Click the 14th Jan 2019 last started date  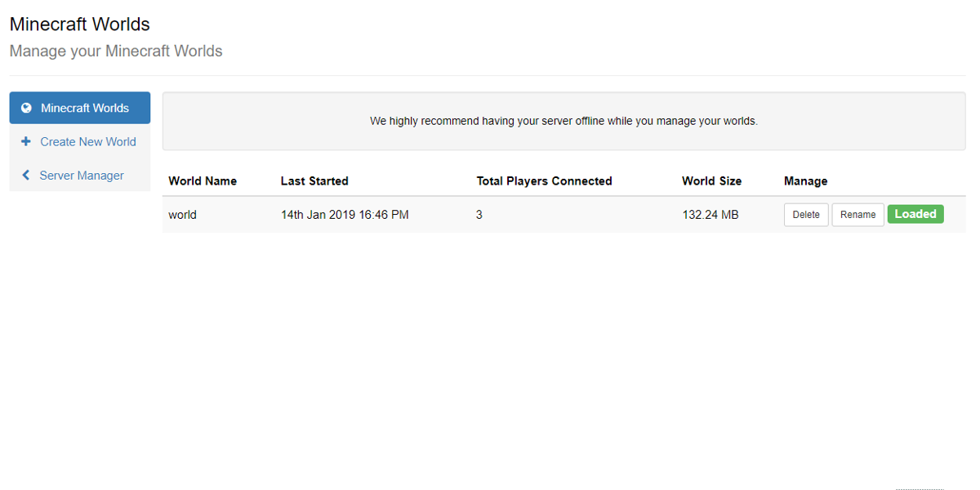[x=345, y=215]
